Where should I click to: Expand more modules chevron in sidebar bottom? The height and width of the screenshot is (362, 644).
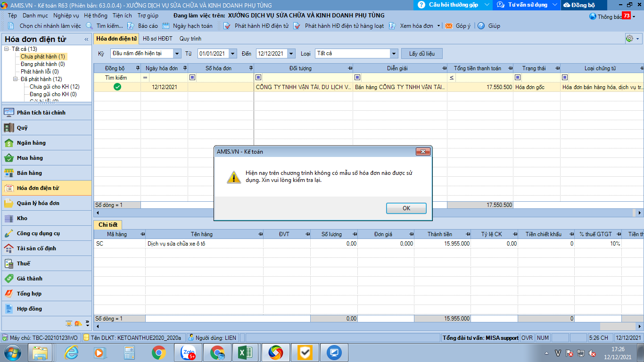[x=87, y=323]
